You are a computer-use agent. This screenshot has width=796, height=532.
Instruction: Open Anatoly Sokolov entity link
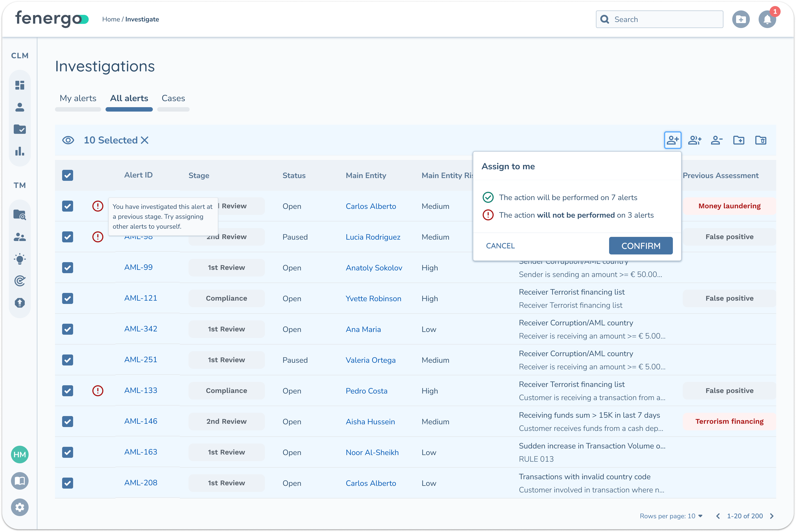(374, 268)
